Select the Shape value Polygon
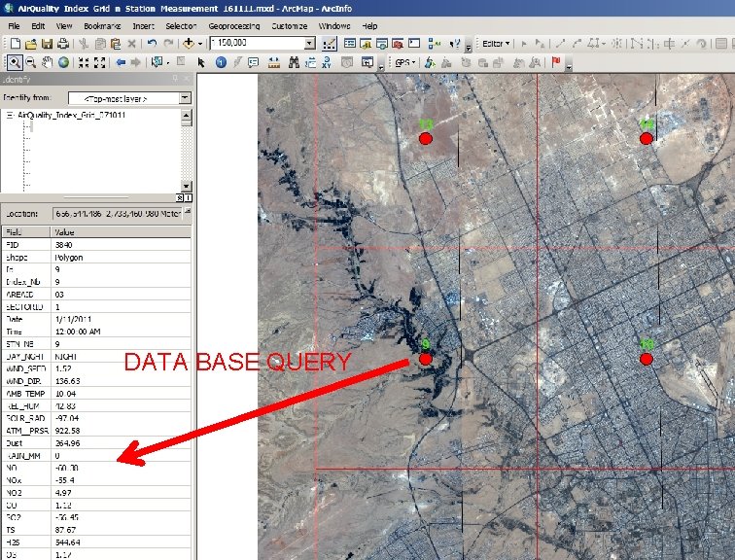Viewport: 735px width, 560px height. click(68, 258)
